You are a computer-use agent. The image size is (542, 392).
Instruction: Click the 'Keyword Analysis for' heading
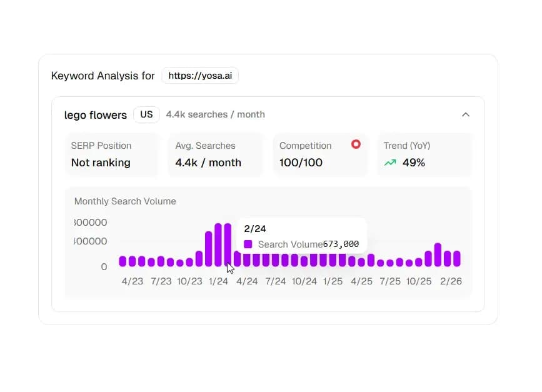pyautogui.click(x=103, y=76)
